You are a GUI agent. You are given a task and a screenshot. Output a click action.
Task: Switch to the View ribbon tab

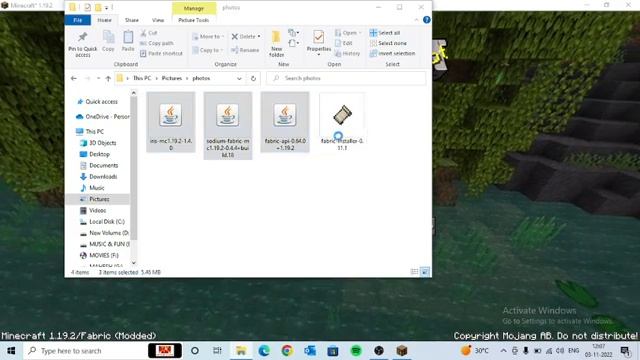[158, 20]
